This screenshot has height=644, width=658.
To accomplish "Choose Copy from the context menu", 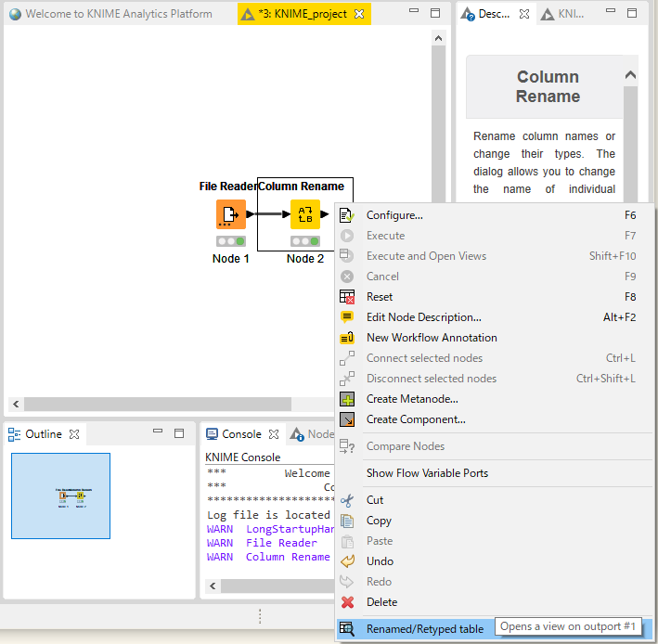I will (x=496, y=521).
